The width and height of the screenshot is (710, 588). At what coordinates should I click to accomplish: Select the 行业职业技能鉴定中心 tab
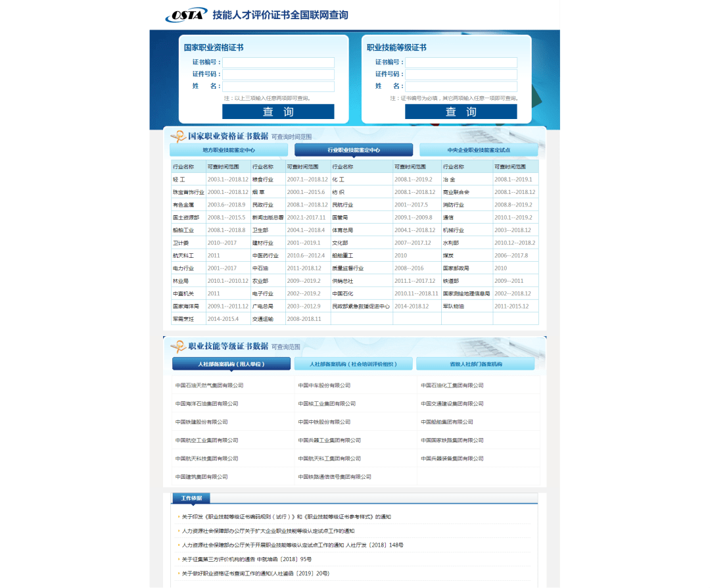[354, 150]
